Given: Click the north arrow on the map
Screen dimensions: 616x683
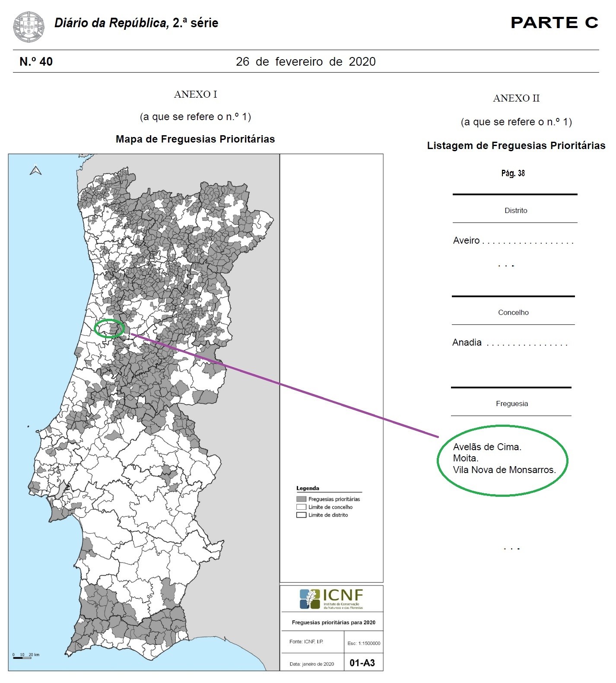Looking at the screenshot, I should [36, 171].
